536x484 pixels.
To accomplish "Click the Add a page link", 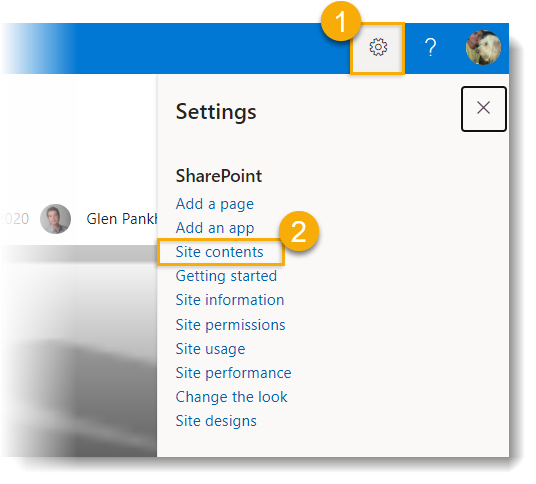I will (x=215, y=204).
